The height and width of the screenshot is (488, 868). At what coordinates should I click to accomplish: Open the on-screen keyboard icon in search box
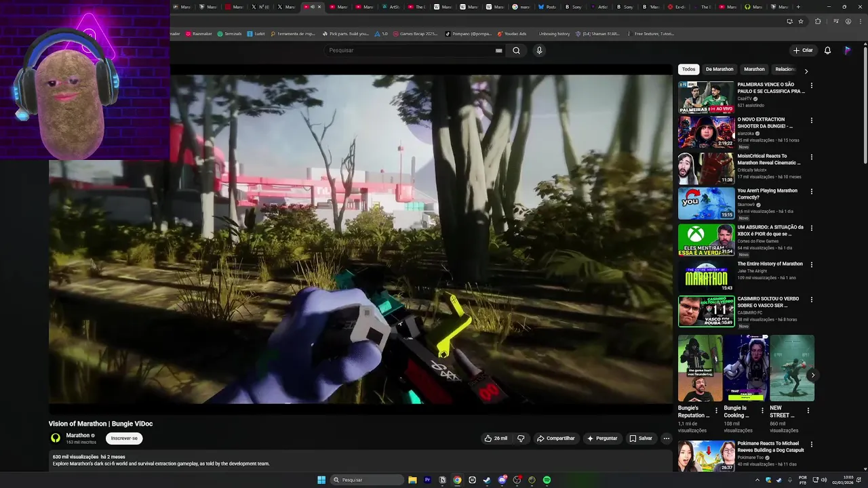pyautogui.click(x=498, y=50)
